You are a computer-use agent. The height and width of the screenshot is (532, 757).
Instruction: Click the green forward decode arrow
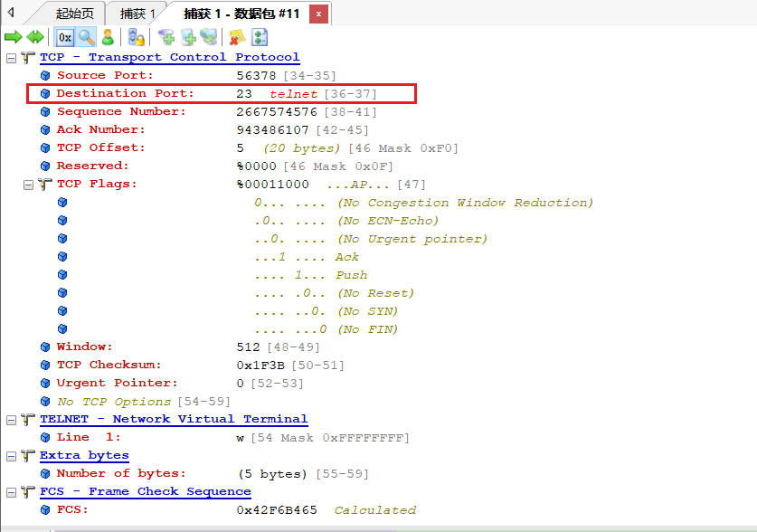[x=14, y=37]
